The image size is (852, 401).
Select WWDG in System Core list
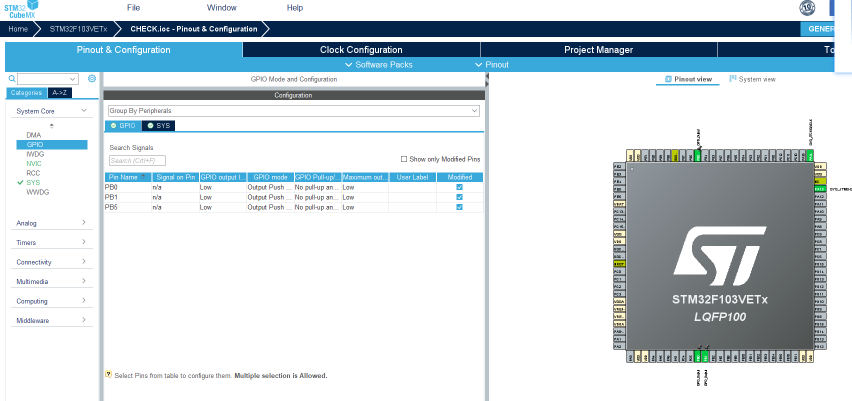pyautogui.click(x=37, y=192)
